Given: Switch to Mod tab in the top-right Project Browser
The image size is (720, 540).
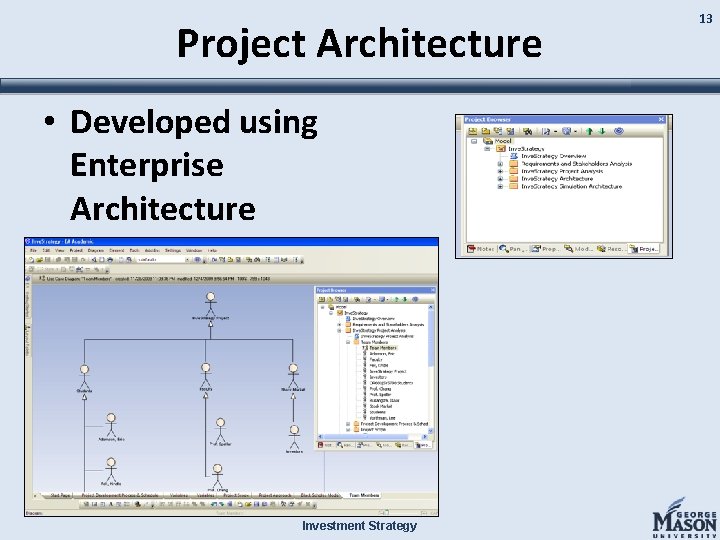Looking at the screenshot, I should click(578, 248).
